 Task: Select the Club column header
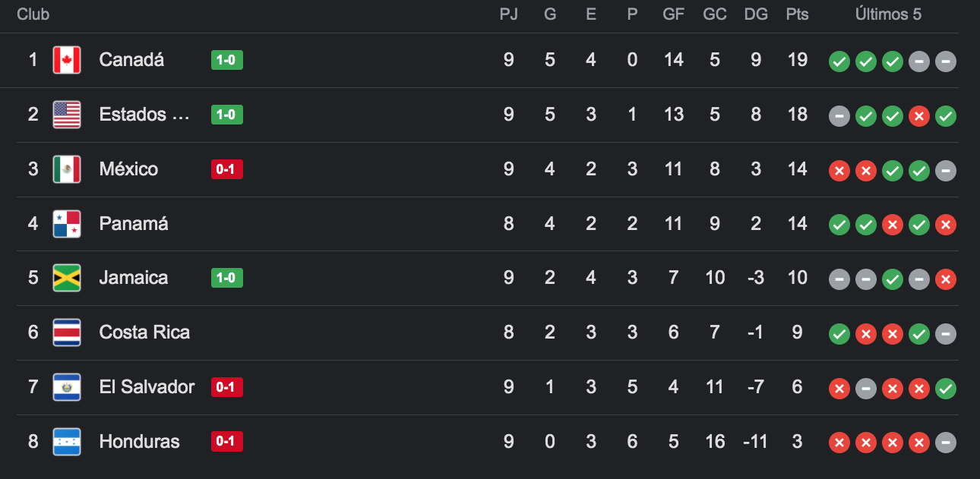33,14
